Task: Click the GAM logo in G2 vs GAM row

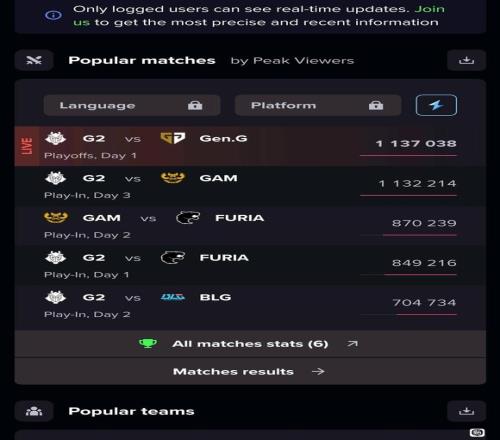Action: [x=173, y=178]
